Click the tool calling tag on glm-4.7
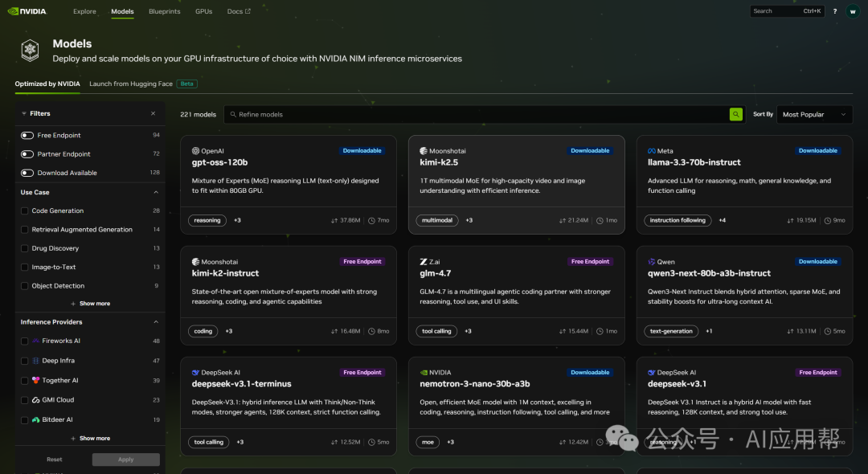This screenshot has width=868, height=474. click(436, 331)
